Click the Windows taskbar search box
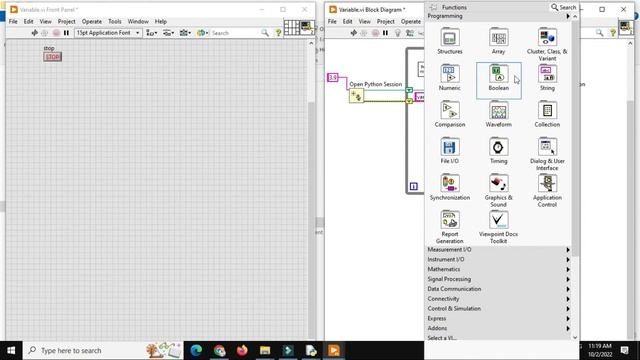This screenshot has height=360, width=640. [103, 350]
